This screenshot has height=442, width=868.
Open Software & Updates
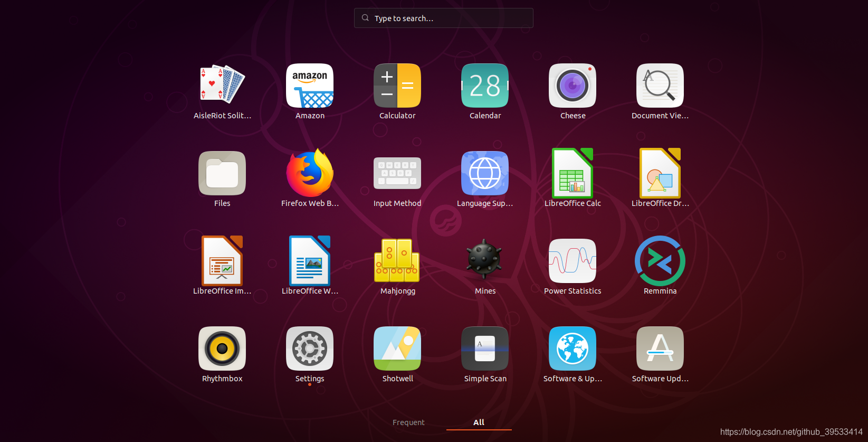click(573, 349)
